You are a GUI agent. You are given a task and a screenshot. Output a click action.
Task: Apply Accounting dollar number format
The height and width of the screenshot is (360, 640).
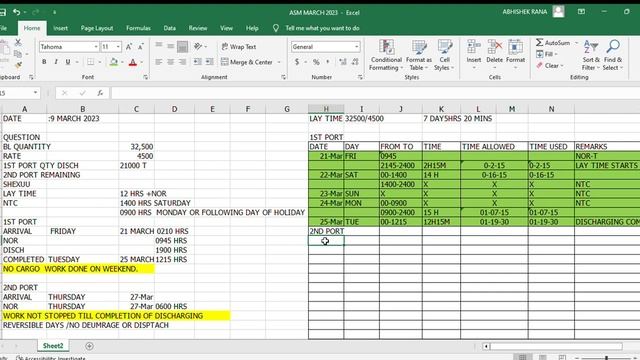[297, 62]
